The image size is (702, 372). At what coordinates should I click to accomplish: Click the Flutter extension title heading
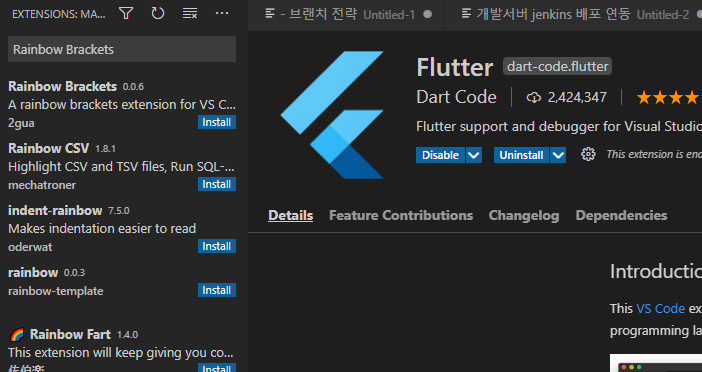coord(454,68)
